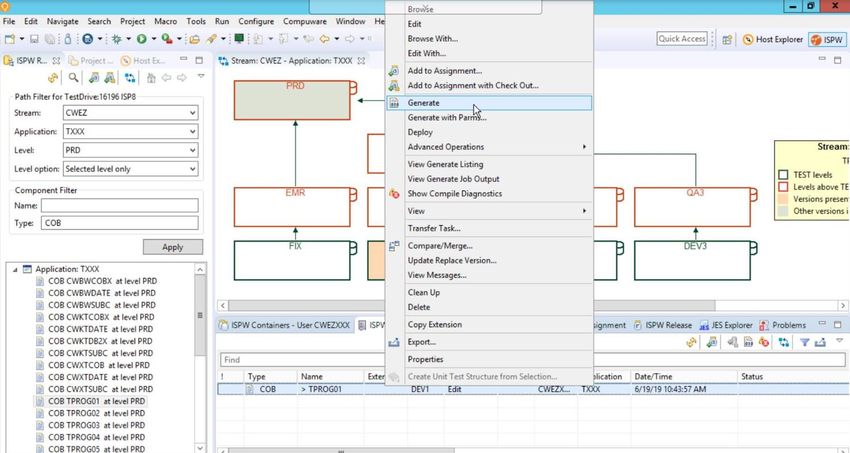Click the Generate icon in bottom panel toolbar

point(748,342)
